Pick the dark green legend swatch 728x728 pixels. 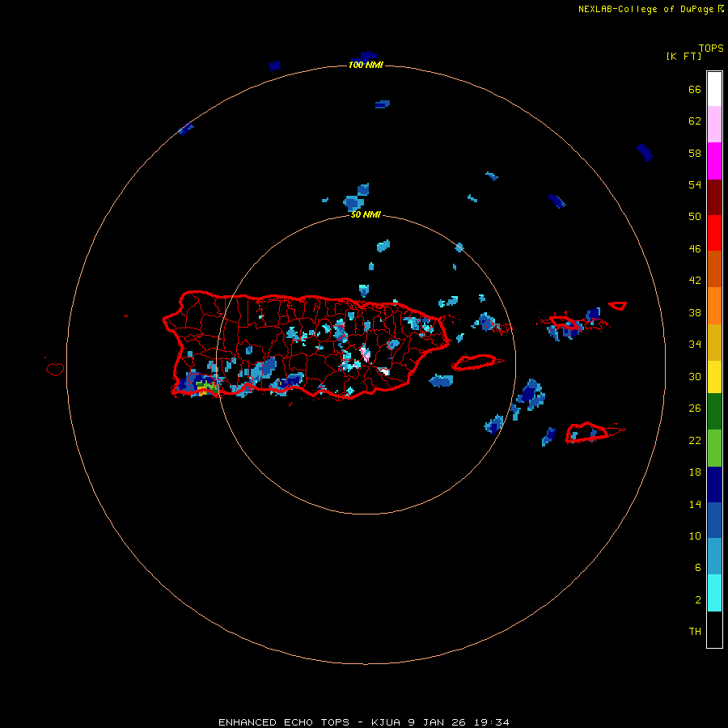714,412
